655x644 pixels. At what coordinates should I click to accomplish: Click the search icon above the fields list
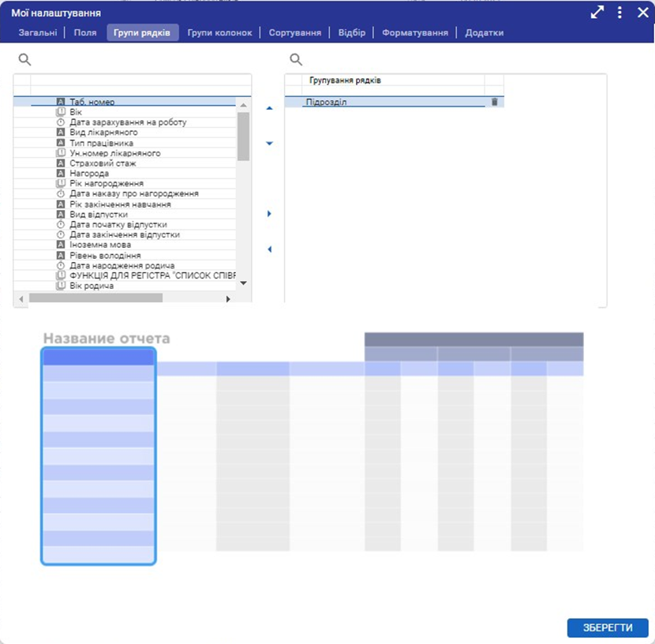(24, 59)
